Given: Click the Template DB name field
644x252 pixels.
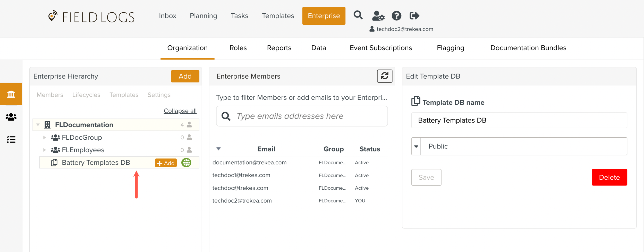Looking at the screenshot, I should pyautogui.click(x=519, y=120).
